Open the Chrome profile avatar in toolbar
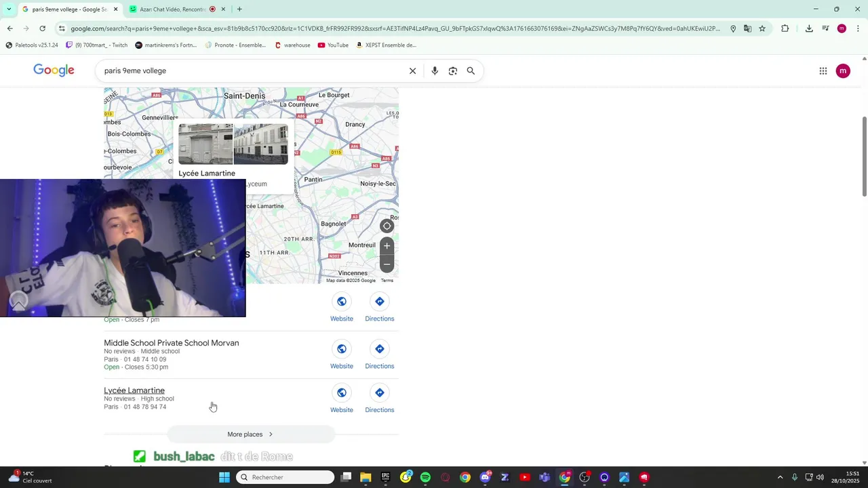This screenshot has width=868, height=488. coord(842,28)
